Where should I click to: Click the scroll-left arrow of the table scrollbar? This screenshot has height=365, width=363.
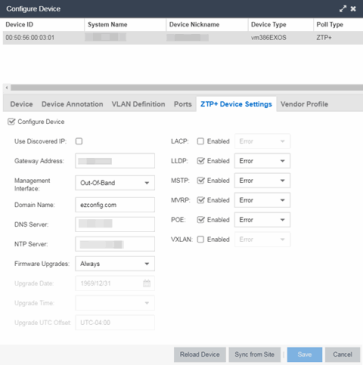(x=7, y=88)
